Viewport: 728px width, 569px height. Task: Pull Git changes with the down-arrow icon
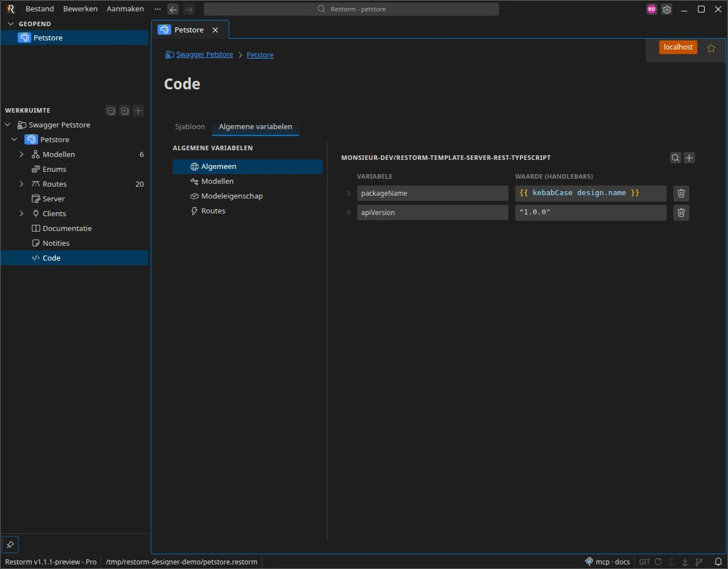coord(685,562)
